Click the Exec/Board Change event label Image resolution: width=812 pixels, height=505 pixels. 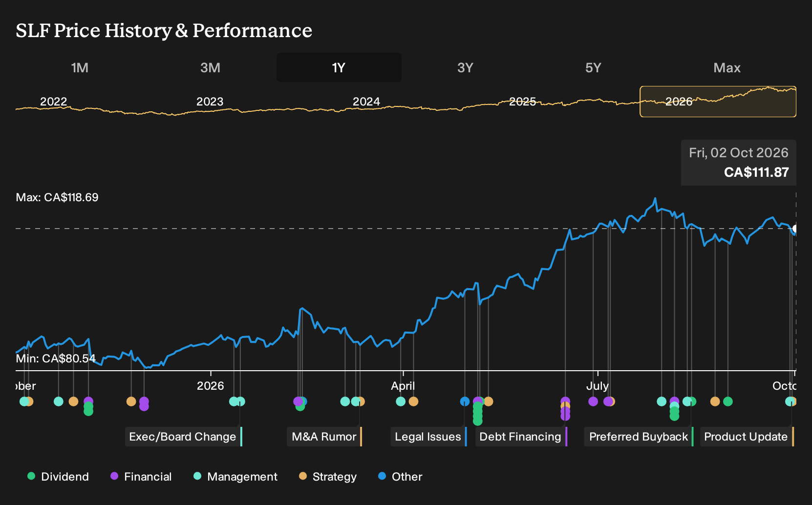183,437
